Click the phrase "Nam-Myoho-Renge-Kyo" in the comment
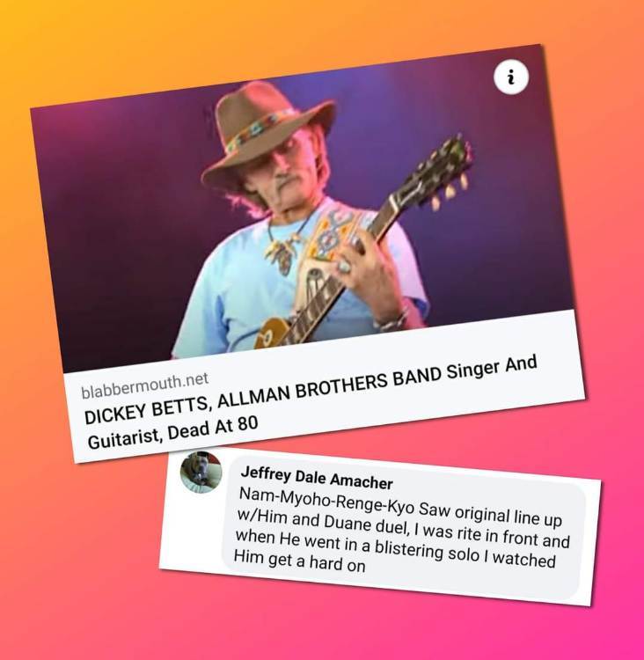The image size is (644, 660). 327,502
